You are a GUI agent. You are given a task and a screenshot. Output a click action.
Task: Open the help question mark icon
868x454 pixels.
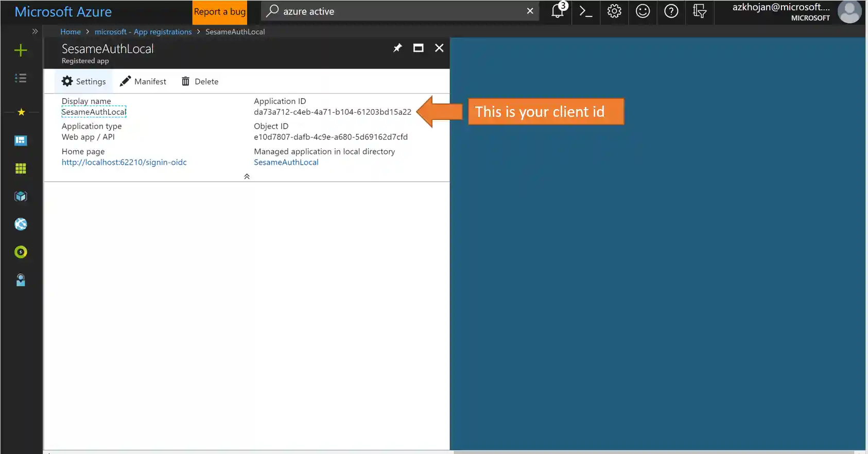tap(671, 11)
